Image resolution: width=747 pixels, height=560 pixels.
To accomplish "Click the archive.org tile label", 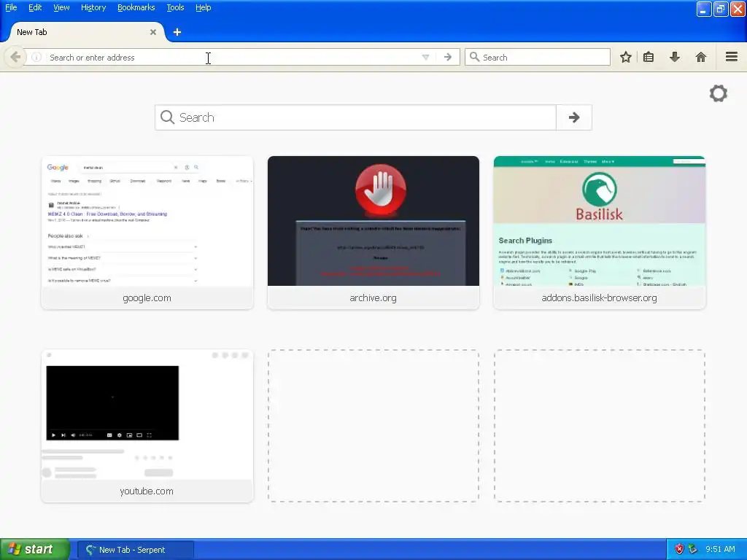I will click(373, 298).
